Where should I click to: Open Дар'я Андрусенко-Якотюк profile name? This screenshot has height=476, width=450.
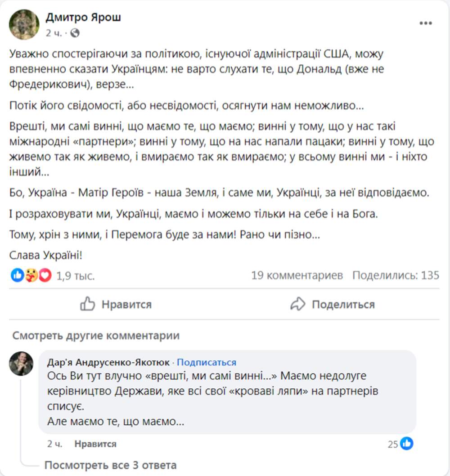tap(108, 362)
